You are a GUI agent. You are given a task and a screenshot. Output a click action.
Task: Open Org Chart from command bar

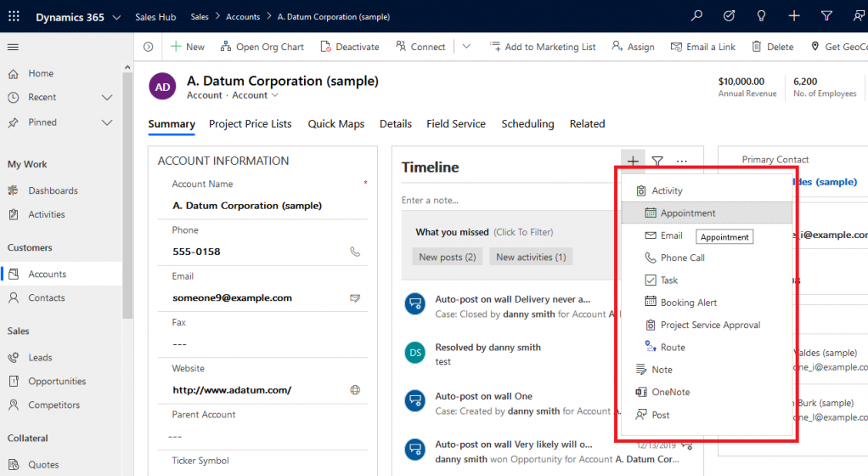pos(262,47)
